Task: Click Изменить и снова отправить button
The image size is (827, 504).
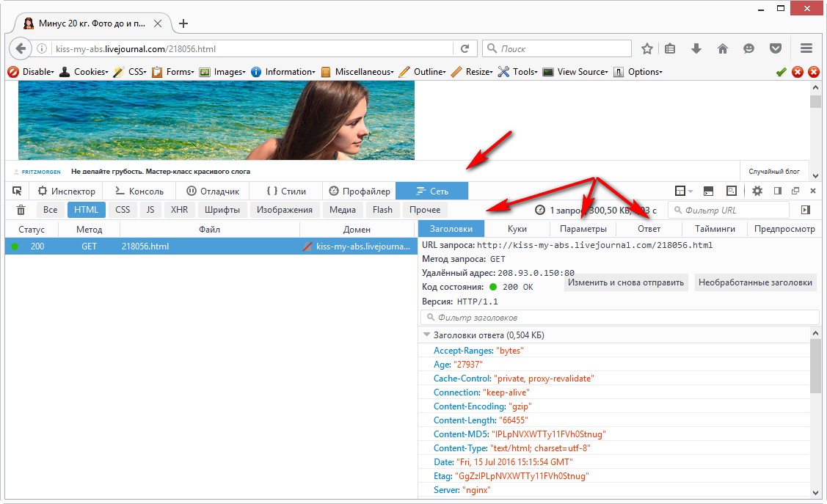Action: (625, 282)
